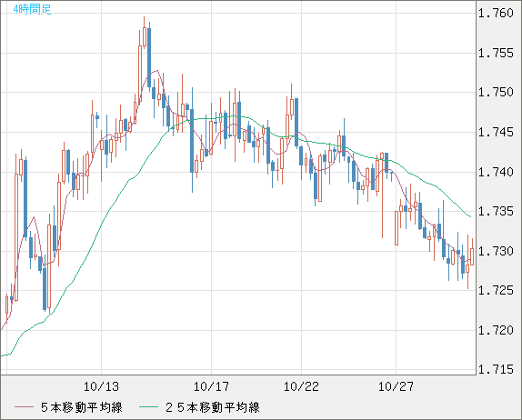Click the rightmost candlestick on the chart
Image resolution: width=522 pixels, height=420 pixels.
tap(472, 256)
